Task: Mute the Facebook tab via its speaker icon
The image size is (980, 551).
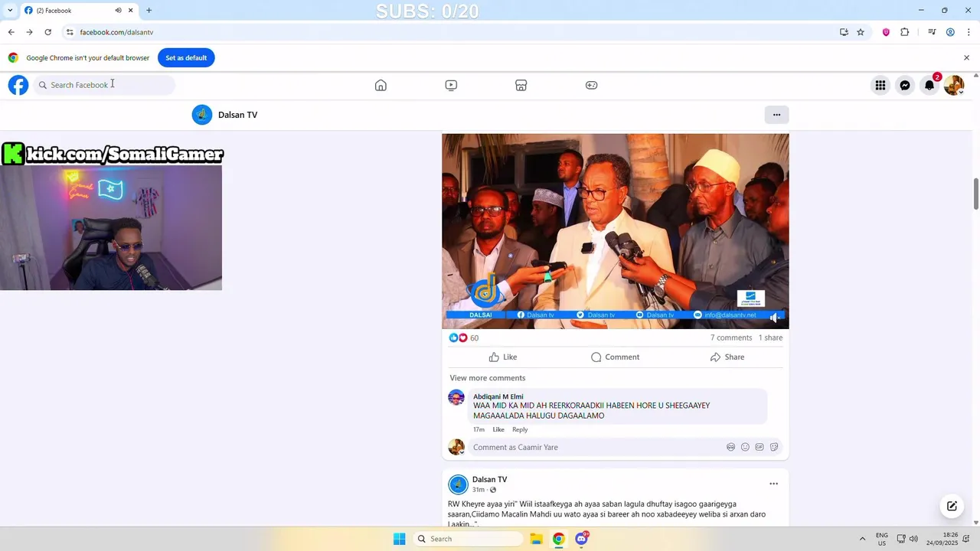Action: [x=118, y=11]
